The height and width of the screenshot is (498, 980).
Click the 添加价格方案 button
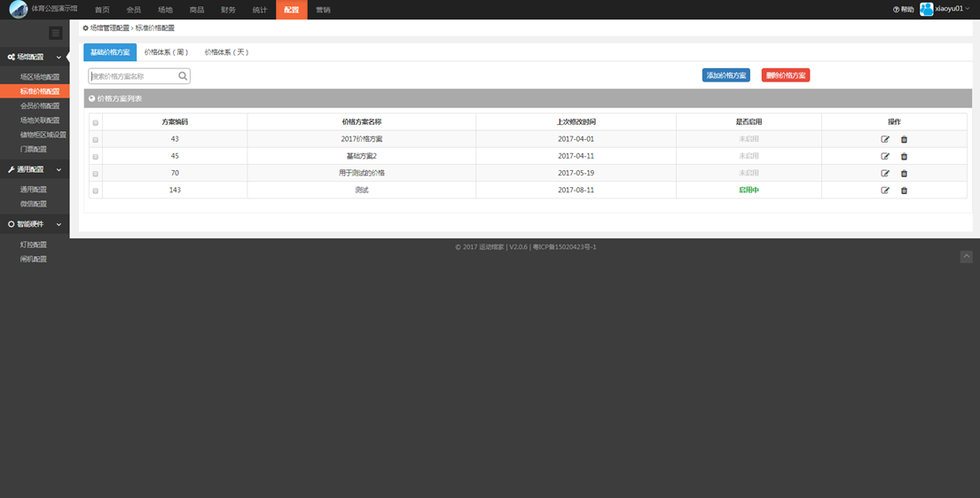726,75
